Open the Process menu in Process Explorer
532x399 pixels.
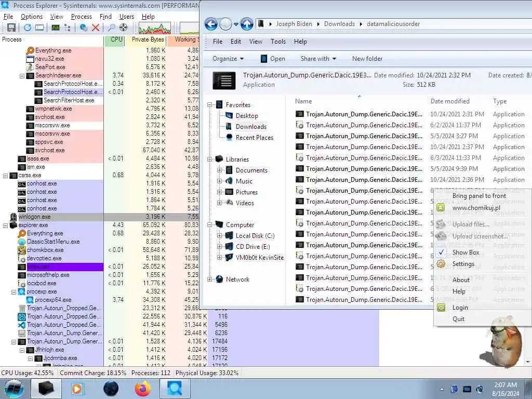pos(82,17)
